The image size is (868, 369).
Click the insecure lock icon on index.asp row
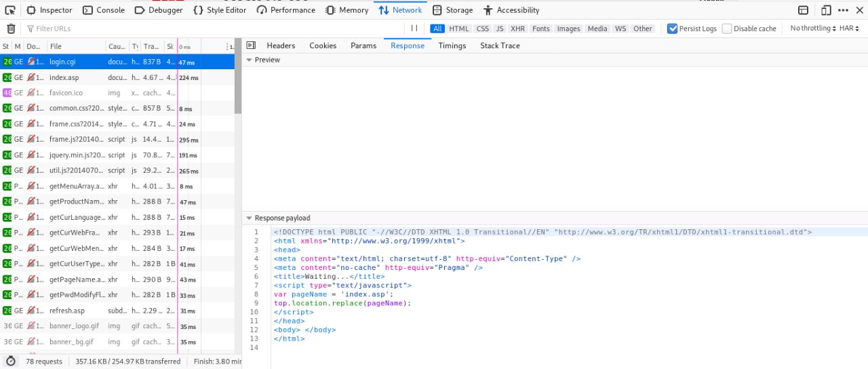(x=31, y=77)
